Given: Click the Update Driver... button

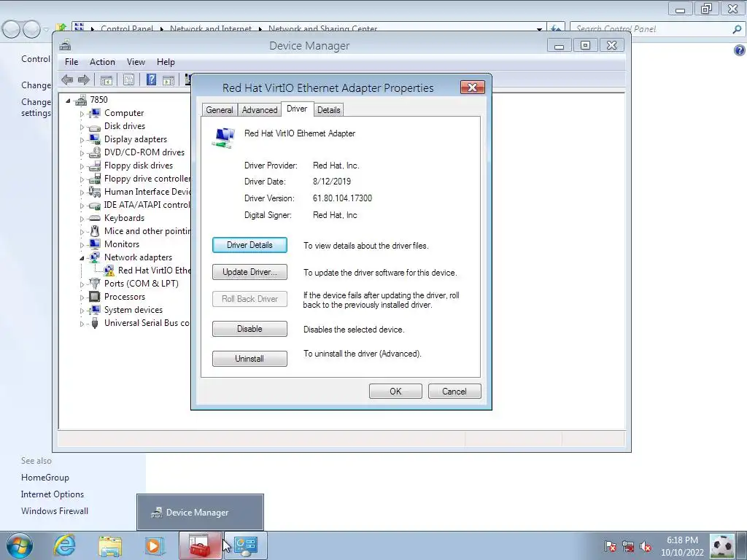Looking at the screenshot, I should tap(249, 272).
